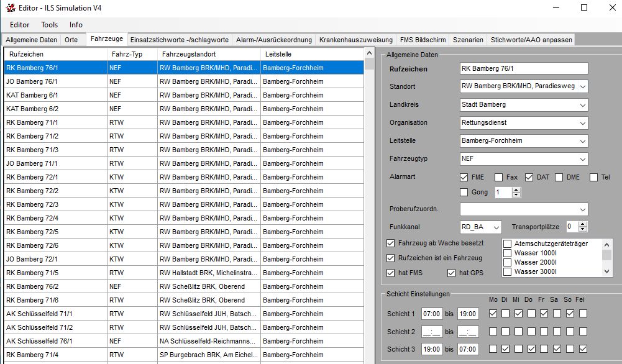622x364 pixels.
Task: Check Atemschutzgeräteträger in the equipment list
Action: [x=508, y=244]
